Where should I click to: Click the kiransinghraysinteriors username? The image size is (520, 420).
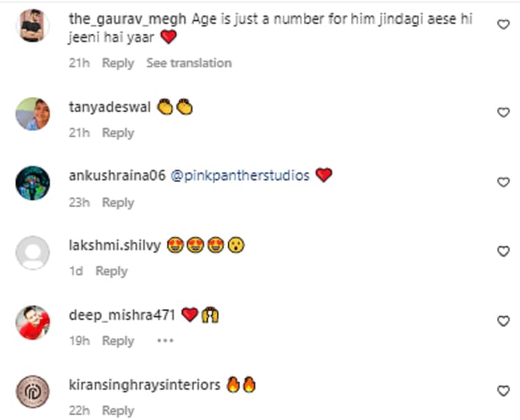tap(144, 385)
